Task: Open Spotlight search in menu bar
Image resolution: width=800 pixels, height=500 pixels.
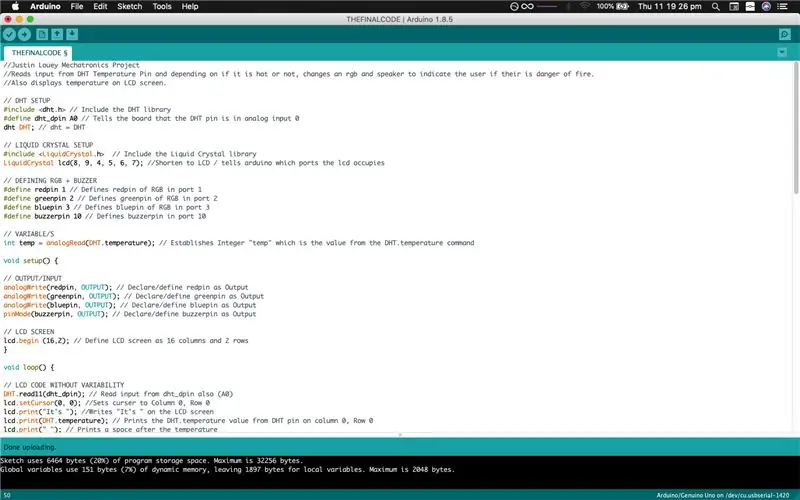Action: [x=716, y=7]
